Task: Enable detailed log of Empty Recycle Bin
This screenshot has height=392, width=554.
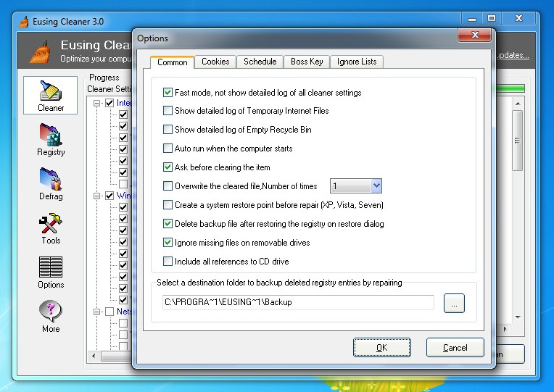Action: click(x=168, y=129)
